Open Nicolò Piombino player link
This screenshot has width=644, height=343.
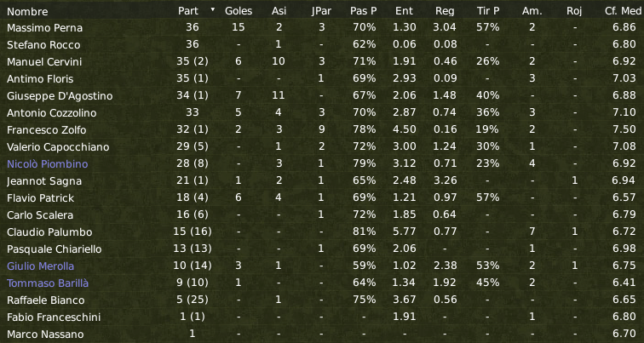47,164
